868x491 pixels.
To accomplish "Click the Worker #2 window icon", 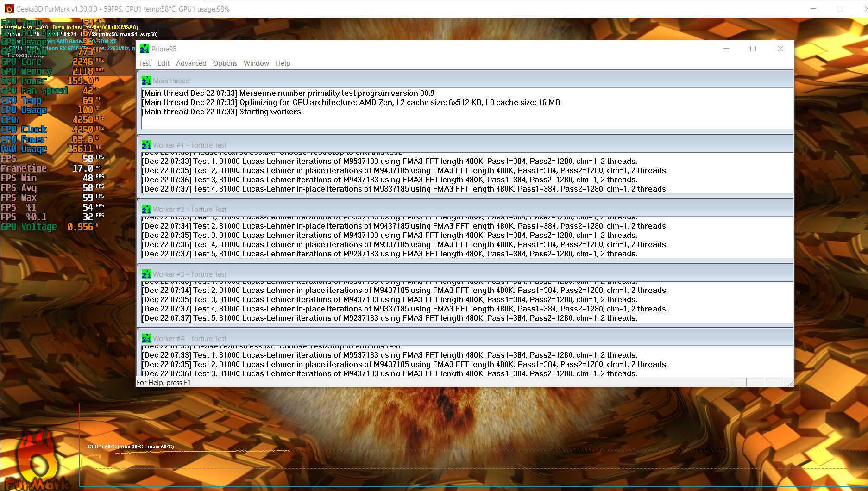I will tap(146, 209).
